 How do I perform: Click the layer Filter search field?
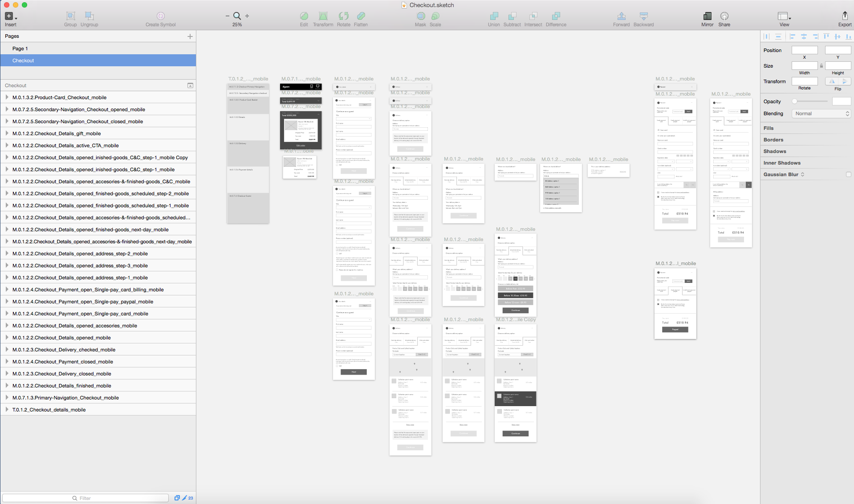tap(85, 498)
